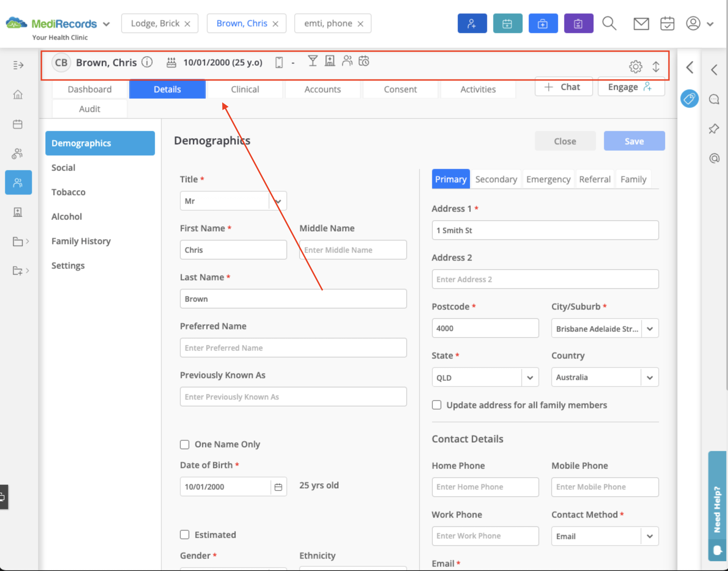Screen dimensions: 728x571
Task: Click the purple clipboard task icon button
Action: (x=578, y=23)
